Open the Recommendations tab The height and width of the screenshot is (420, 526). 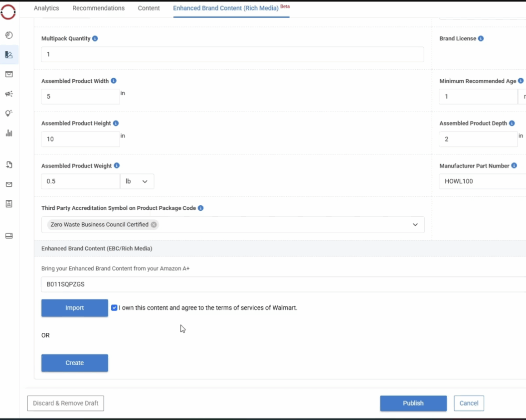[x=98, y=8]
